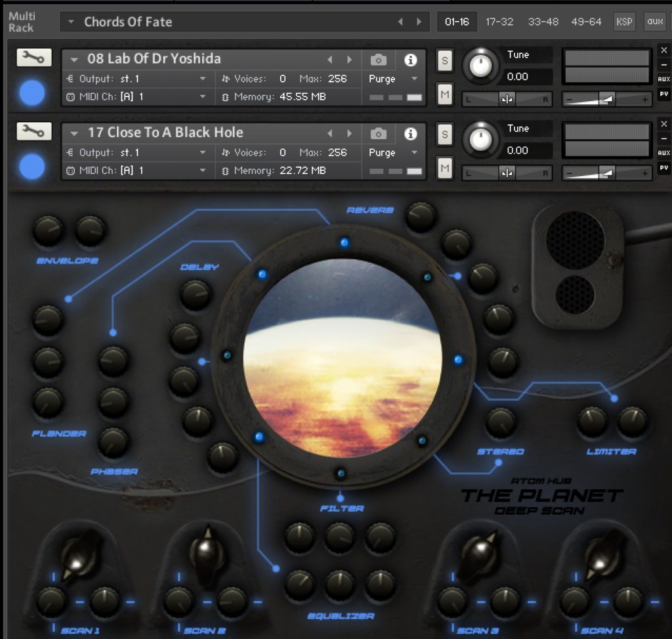Load previous instrument before 08 Lab Of Dr Yoshida
This screenshot has width=672, height=639.
point(329,60)
